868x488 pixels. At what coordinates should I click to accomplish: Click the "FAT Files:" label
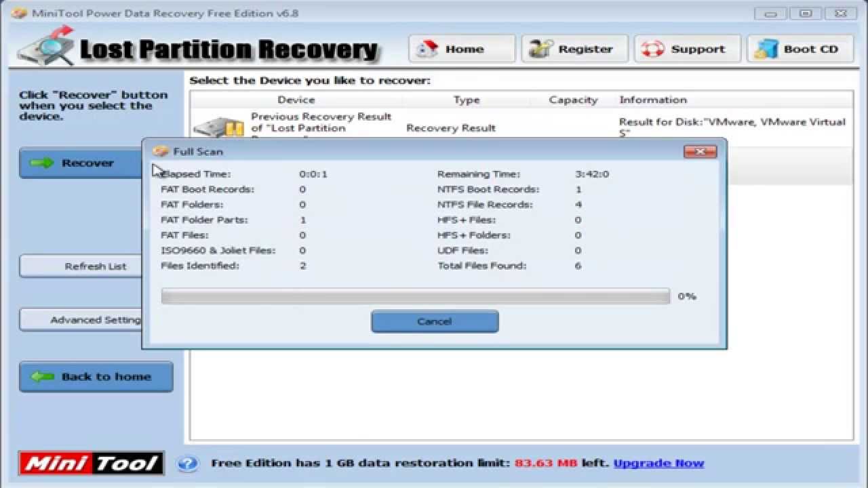[186, 235]
